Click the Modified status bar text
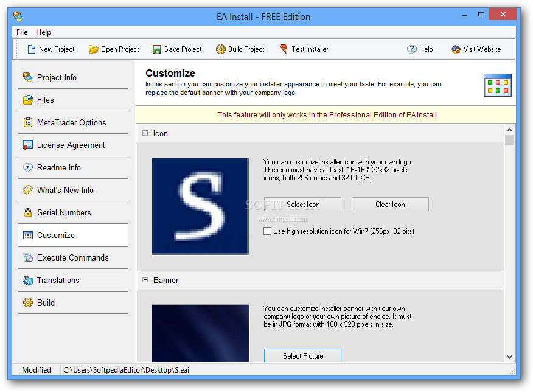Viewport: 533px width, 392px height. pyautogui.click(x=37, y=370)
